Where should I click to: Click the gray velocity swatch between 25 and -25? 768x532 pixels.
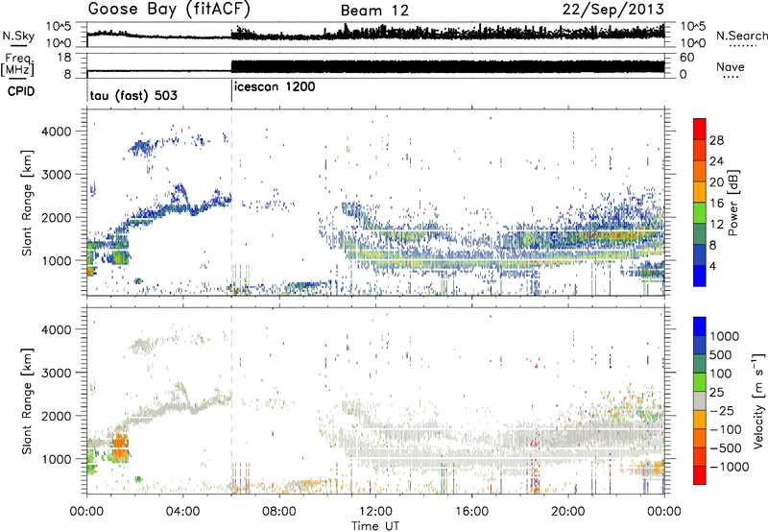(700, 400)
